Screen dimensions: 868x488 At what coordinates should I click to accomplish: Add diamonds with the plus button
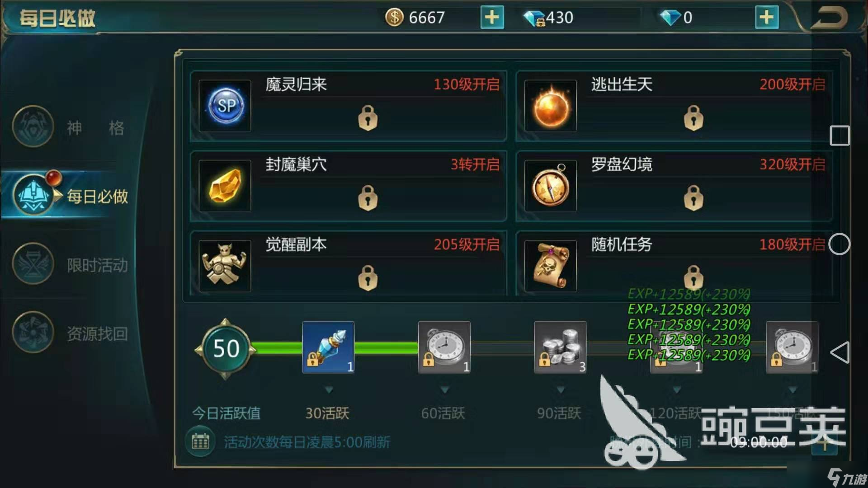pos(767,18)
